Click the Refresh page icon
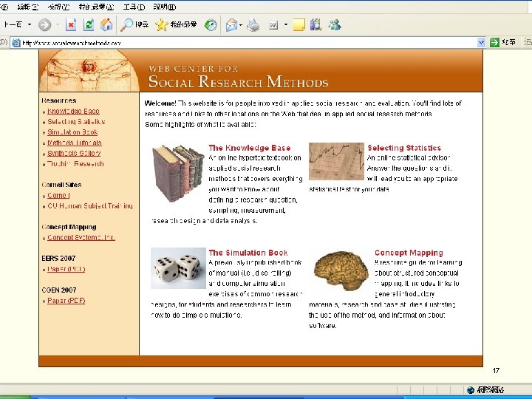 [89, 25]
